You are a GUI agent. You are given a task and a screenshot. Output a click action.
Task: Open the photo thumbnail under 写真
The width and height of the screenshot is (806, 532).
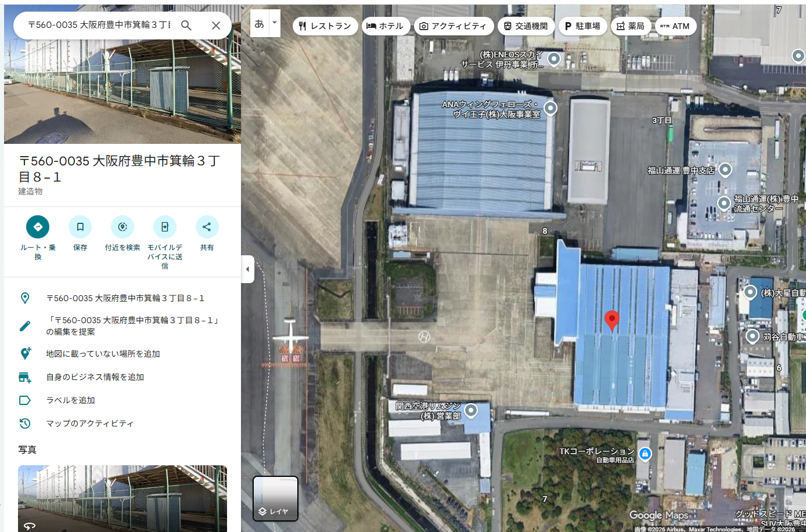[x=123, y=498]
